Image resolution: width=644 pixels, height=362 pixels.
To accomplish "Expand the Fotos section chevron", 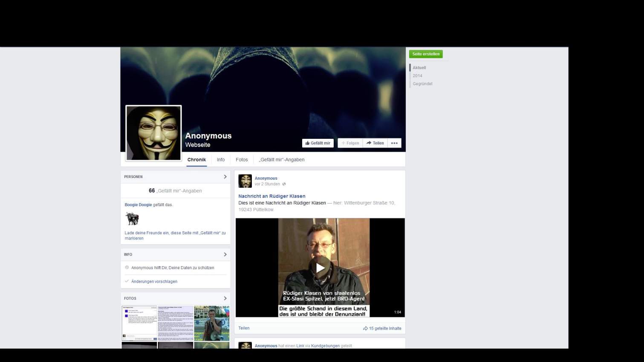I will 225,298.
